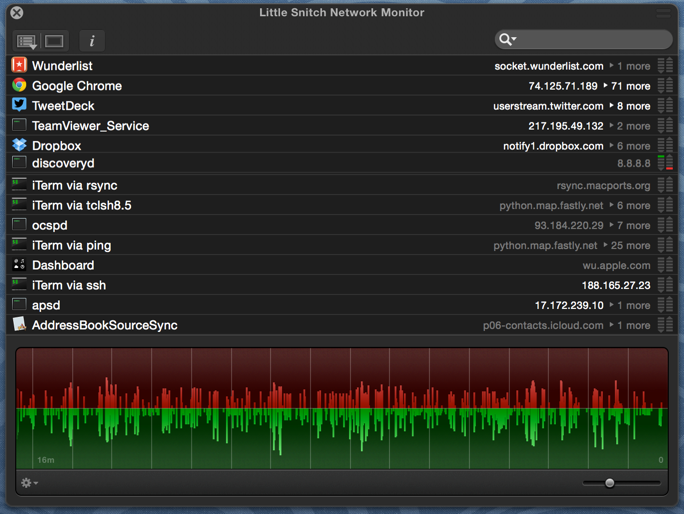Expand AddressBookSourceSync 1 more connections
The image size is (684, 514).
(x=630, y=326)
